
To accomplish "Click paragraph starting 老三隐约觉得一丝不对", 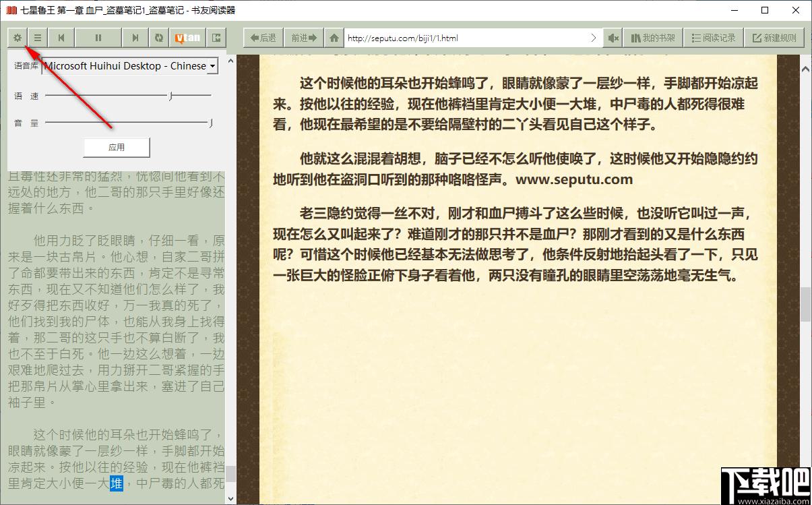I will click(516, 245).
